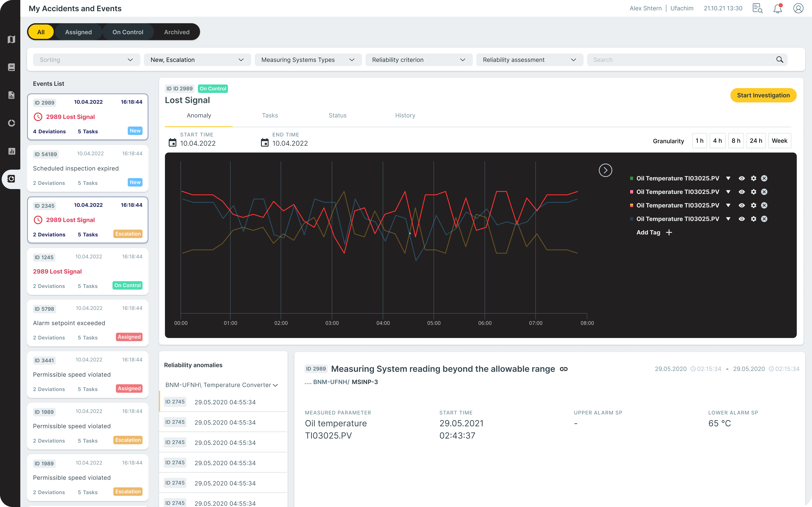This screenshot has width=812, height=507.
Task: Hide the pink Oil Temperature tag line
Action: click(x=742, y=192)
